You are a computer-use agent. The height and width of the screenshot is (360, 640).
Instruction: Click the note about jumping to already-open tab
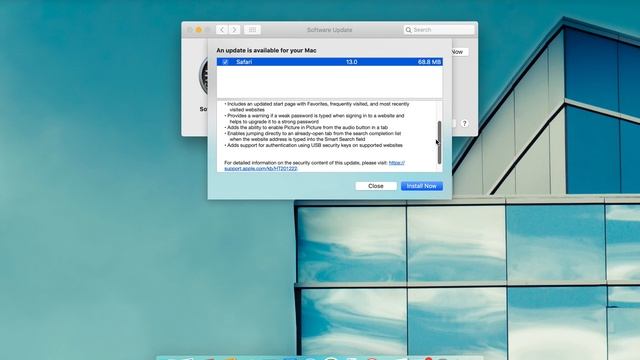point(313,136)
